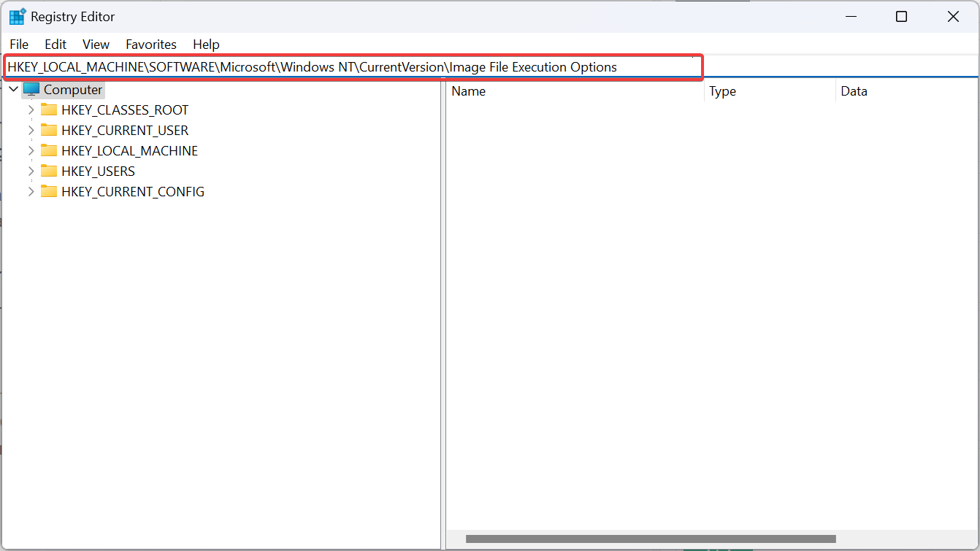Open the Favorites menu

pyautogui.click(x=150, y=45)
